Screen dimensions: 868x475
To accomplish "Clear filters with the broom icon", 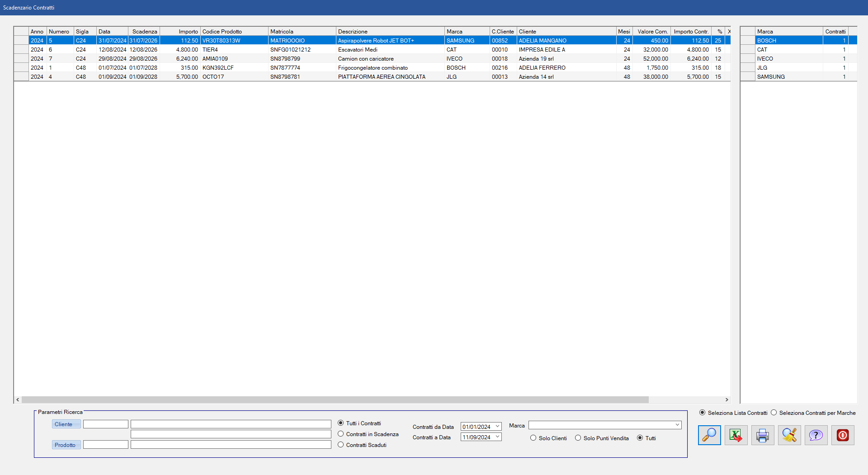I will click(x=789, y=435).
